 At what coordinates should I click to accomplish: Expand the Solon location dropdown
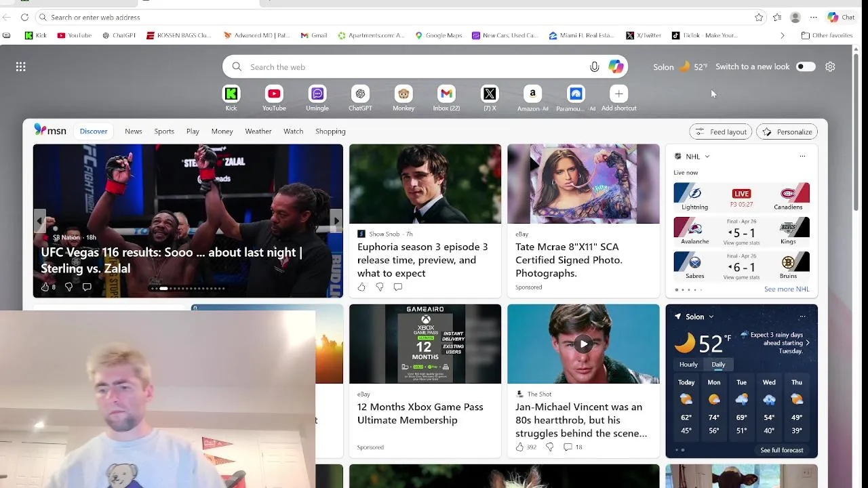pos(711,317)
